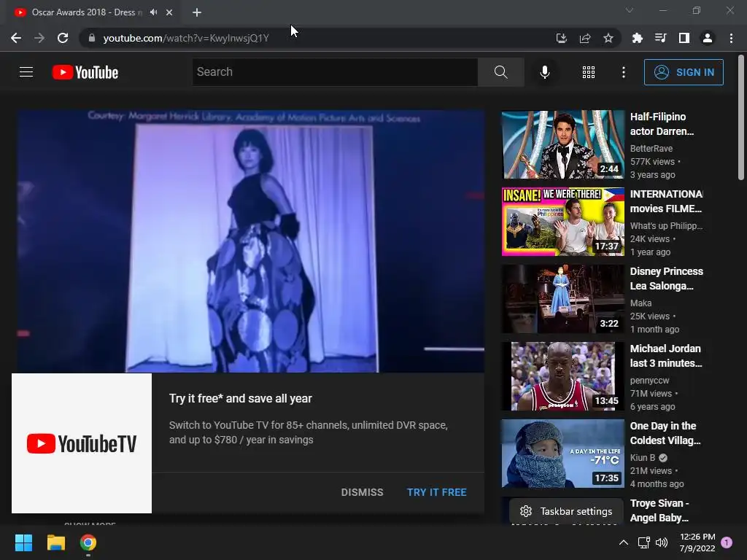
Task: Open the Extensions puzzle piece icon
Action: point(637,38)
